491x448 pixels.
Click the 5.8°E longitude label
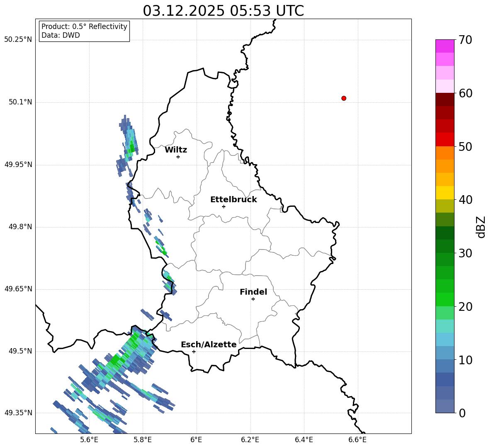click(143, 440)
